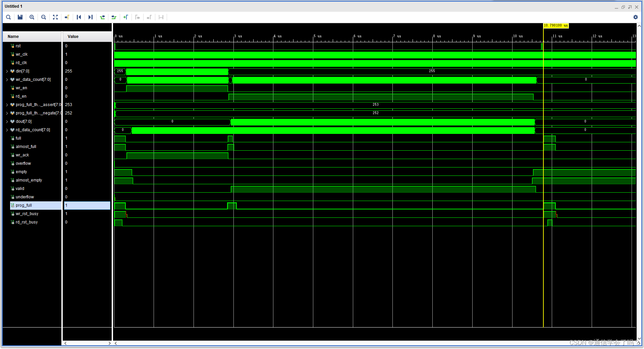
Task: Select the prog_full signal
Action: click(x=24, y=205)
